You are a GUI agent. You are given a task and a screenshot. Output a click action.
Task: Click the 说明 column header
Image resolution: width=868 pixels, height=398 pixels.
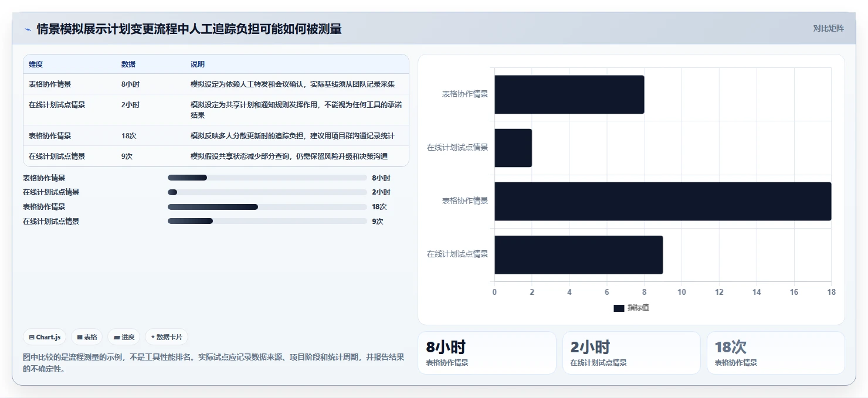point(198,64)
